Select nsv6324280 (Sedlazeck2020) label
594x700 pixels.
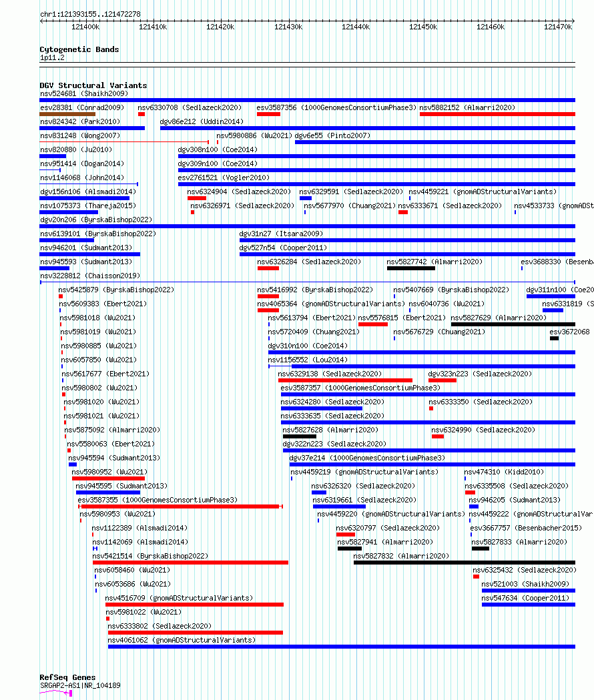click(x=332, y=402)
